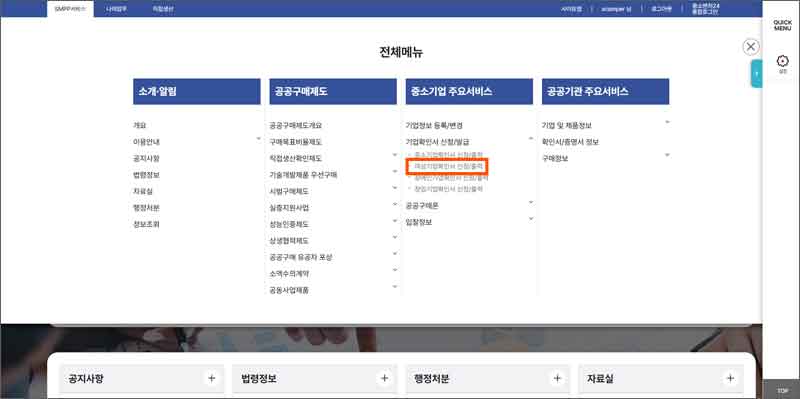Screen dimensions: 800x399
Task: Open 법령정보 under 소개·알림
Action: (146, 174)
